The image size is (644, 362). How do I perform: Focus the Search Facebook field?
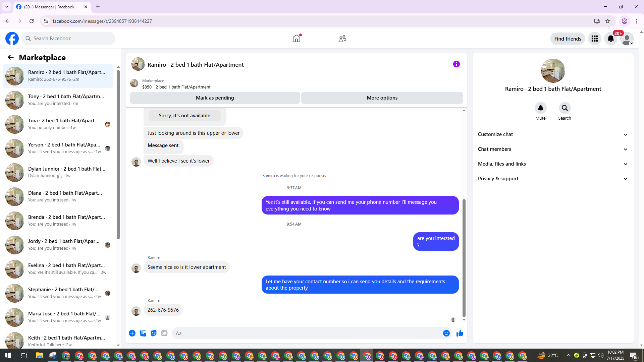click(x=69, y=39)
